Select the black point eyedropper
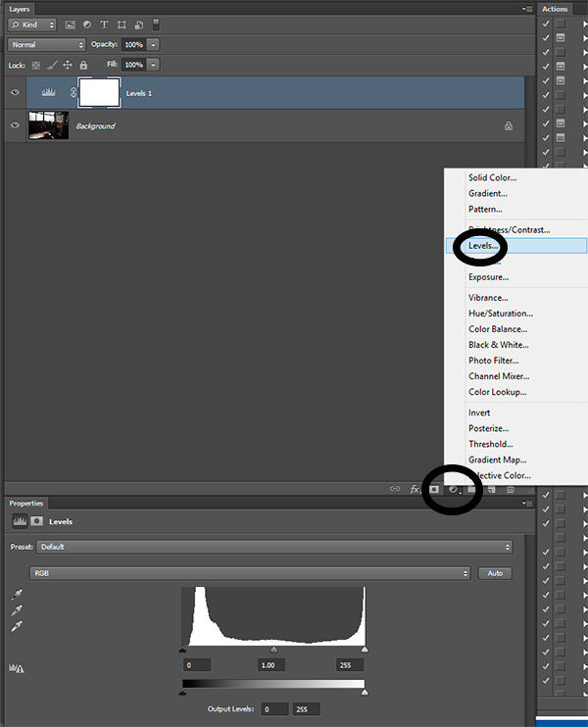Viewport: 588px width, 727px height. point(16,594)
